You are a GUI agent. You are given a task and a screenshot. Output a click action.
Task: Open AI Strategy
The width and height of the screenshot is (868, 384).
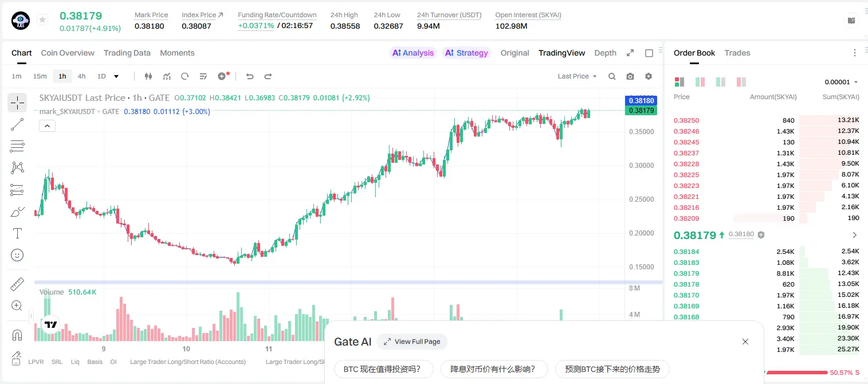point(466,53)
